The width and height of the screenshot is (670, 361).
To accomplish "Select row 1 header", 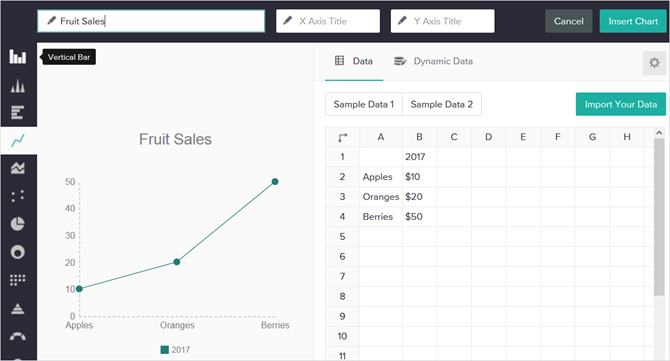I will [342, 157].
